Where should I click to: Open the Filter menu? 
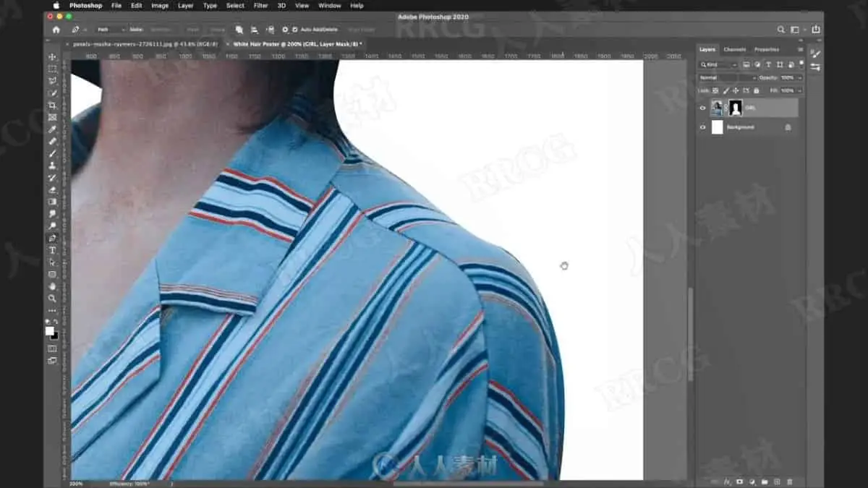click(260, 5)
